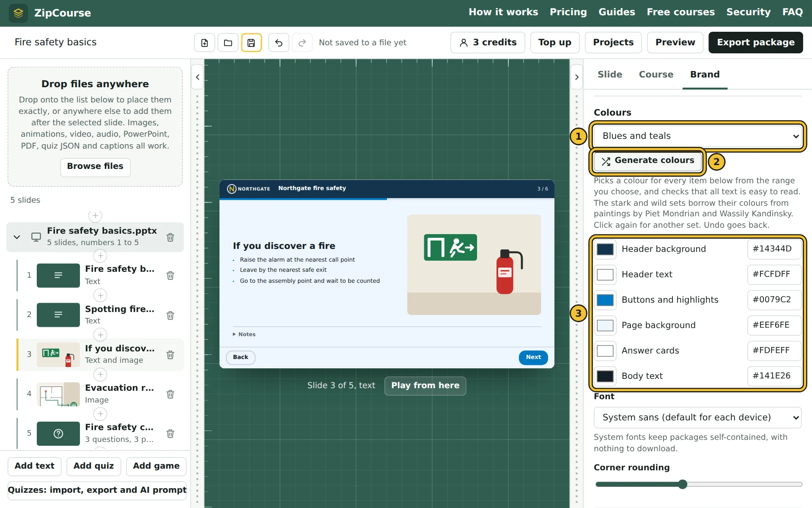Click the ZipCourse logo icon

pos(18,13)
